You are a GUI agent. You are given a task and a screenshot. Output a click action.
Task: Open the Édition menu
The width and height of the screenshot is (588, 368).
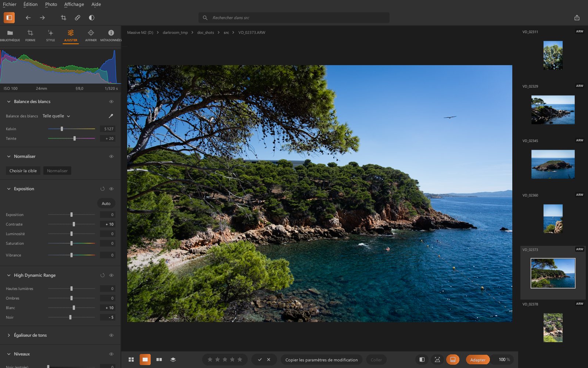[x=31, y=4]
